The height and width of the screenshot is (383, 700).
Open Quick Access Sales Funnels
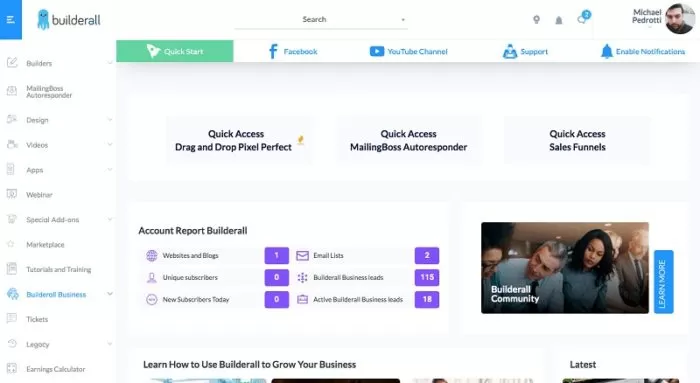pyautogui.click(x=577, y=140)
